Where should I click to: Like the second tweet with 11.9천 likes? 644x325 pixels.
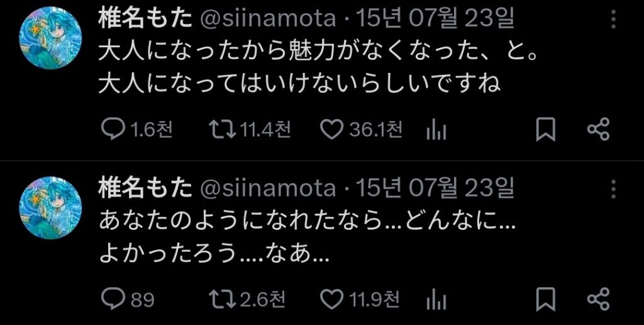331,299
